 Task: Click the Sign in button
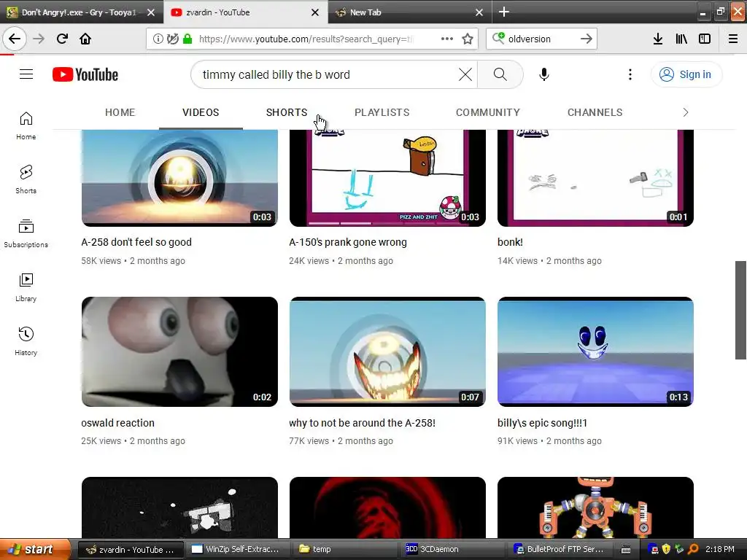click(686, 74)
